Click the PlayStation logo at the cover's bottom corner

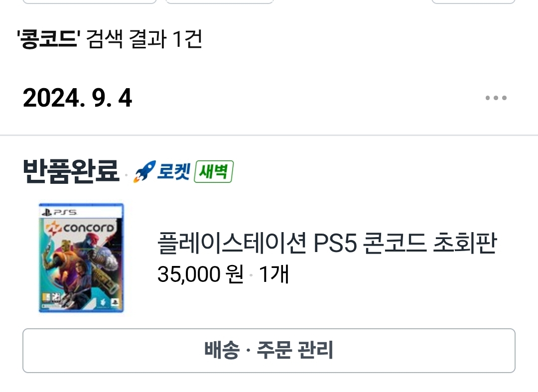[x=115, y=302]
